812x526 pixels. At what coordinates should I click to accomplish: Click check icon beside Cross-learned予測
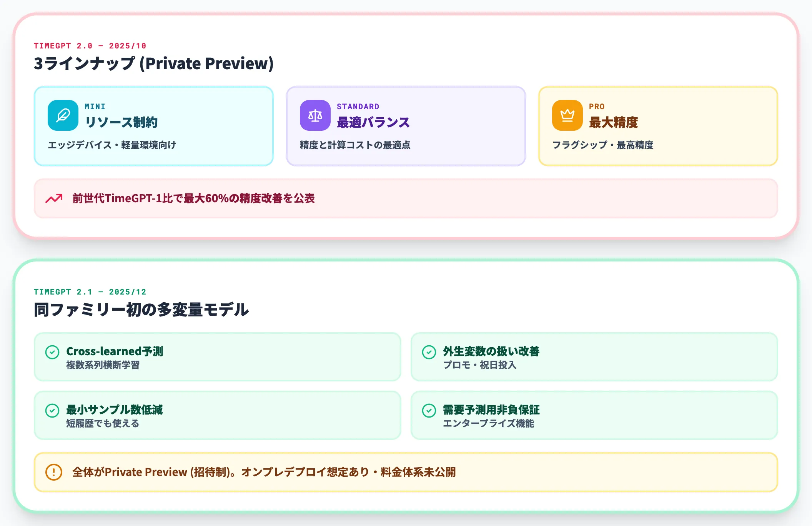[x=52, y=352]
